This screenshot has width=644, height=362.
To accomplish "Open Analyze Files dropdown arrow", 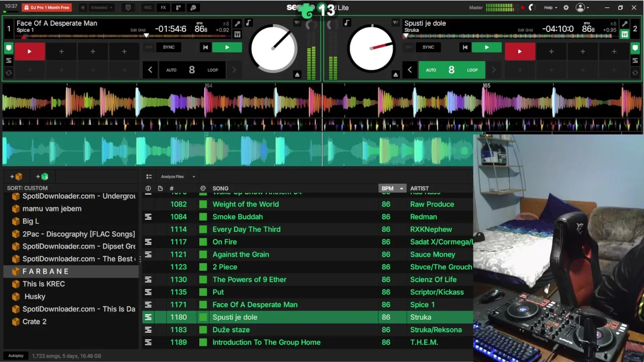I will (194, 176).
